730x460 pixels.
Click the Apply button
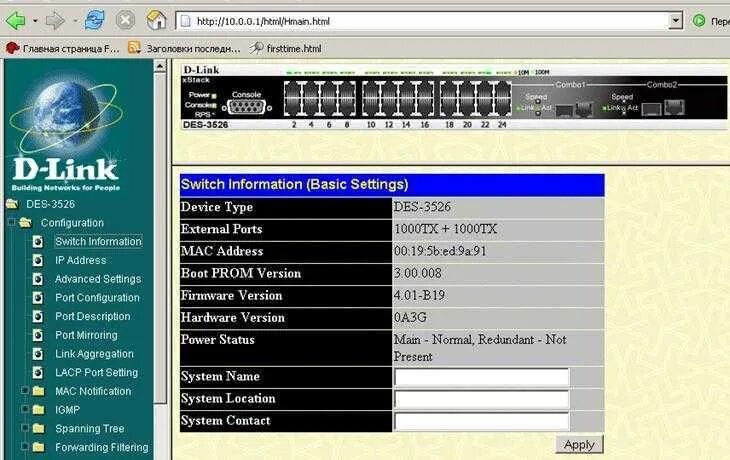579,445
